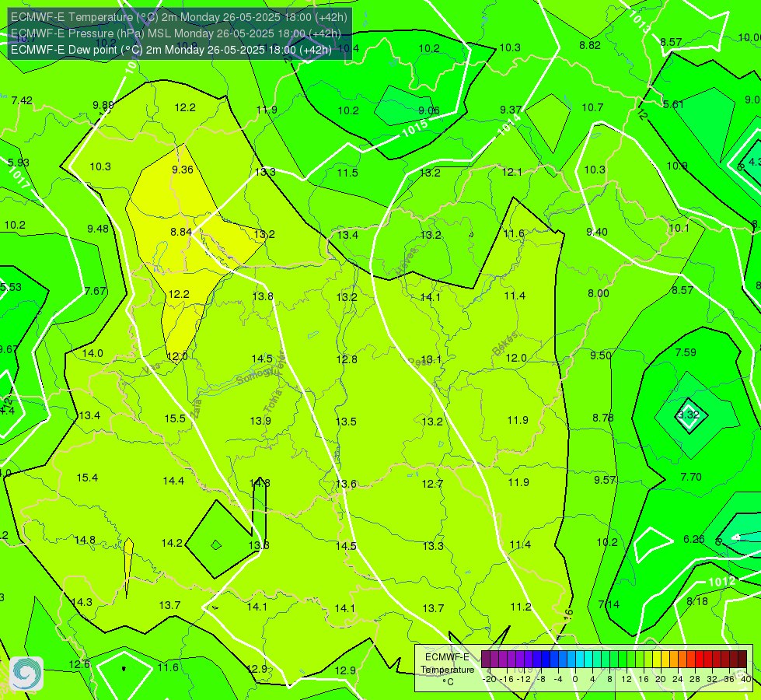Screen dimensions: 761x700
Task: Click the 1012 isobar label
Action: pyautogui.click(x=721, y=582)
